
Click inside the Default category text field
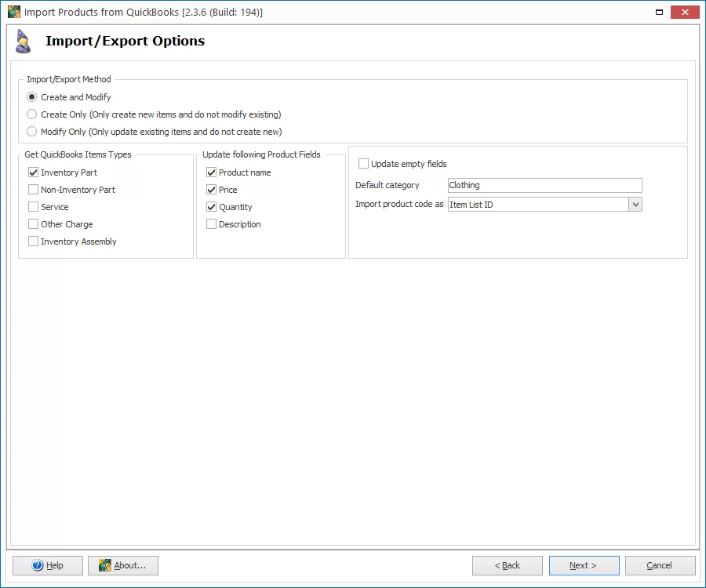pyautogui.click(x=541, y=184)
